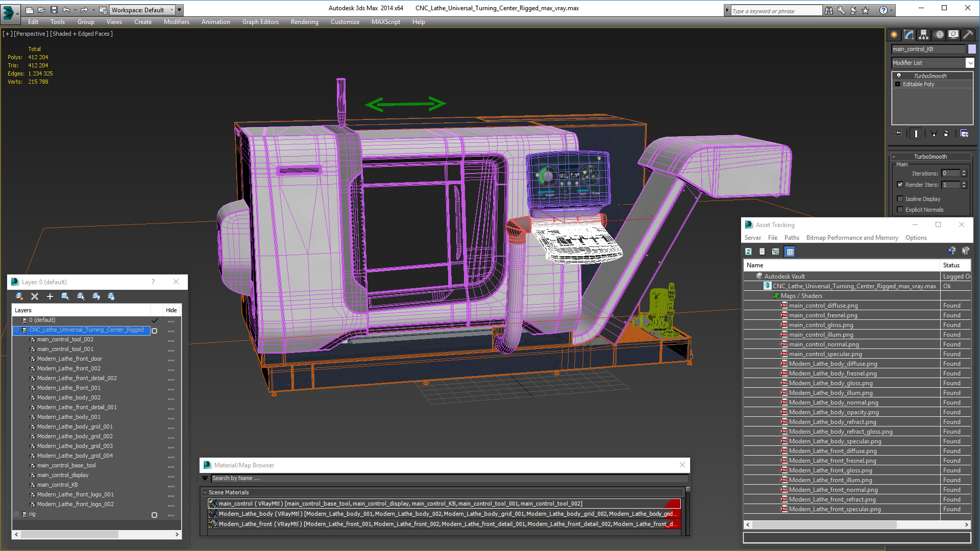Click the Open File folder icon
The image size is (980, 551).
pyautogui.click(x=42, y=10)
